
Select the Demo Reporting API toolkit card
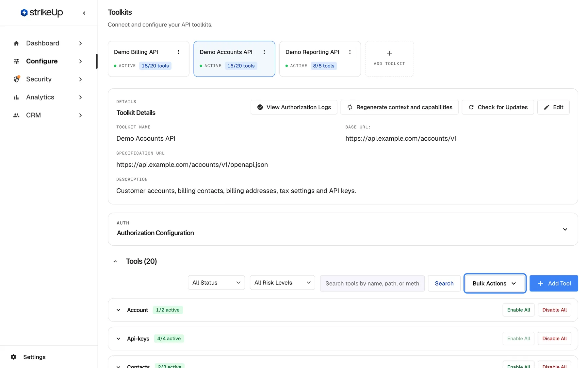click(320, 59)
